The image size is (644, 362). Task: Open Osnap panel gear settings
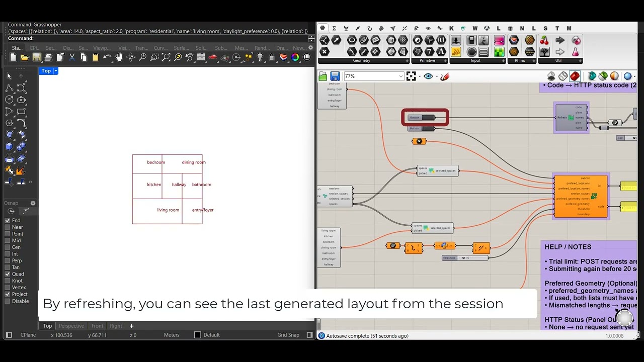[x=33, y=203]
